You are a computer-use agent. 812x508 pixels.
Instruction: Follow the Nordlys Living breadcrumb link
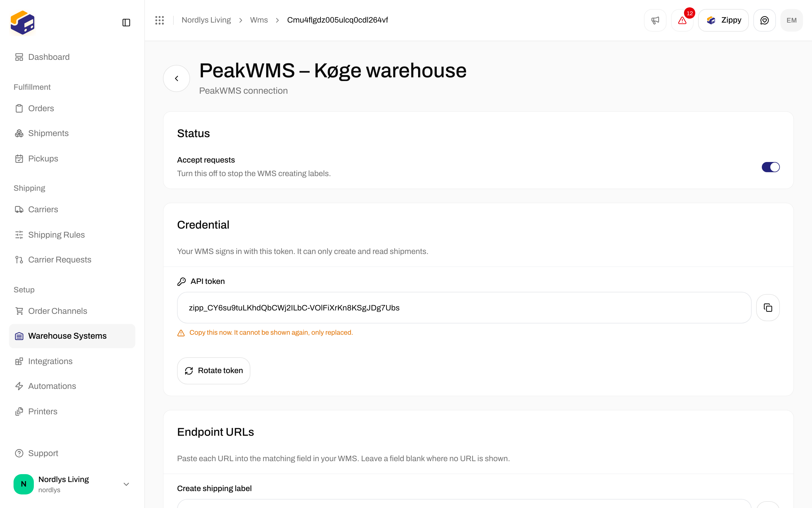click(x=206, y=20)
